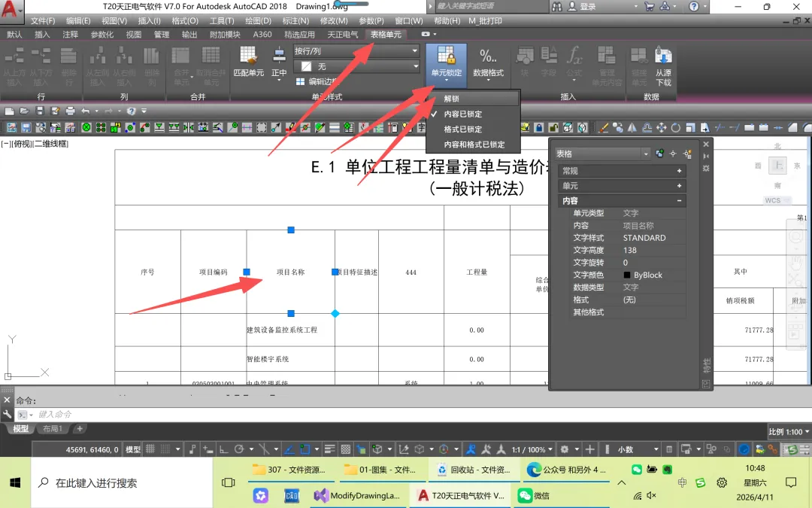Image resolution: width=812 pixels, height=508 pixels.
Task: Click the workspace gear icon in status bar
Action: [x=565, y=449]
